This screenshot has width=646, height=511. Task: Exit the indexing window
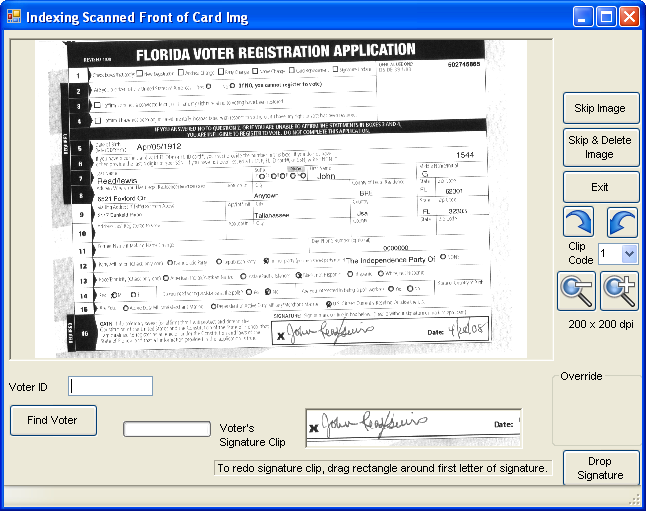coord(601,187)
